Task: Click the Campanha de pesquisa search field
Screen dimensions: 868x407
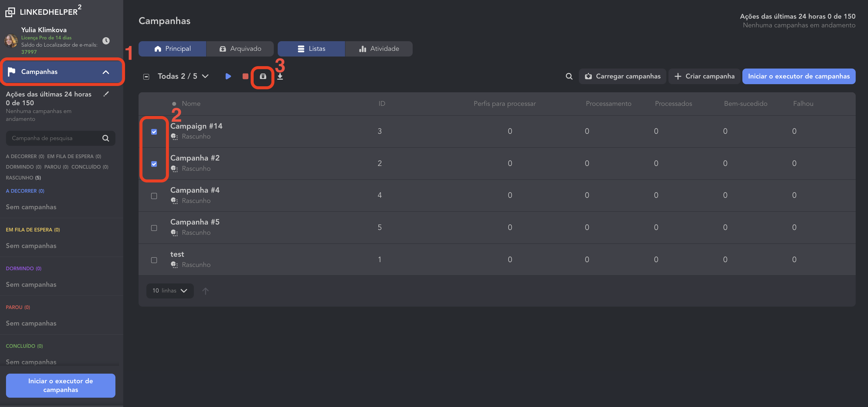Action: pos(54,138)
